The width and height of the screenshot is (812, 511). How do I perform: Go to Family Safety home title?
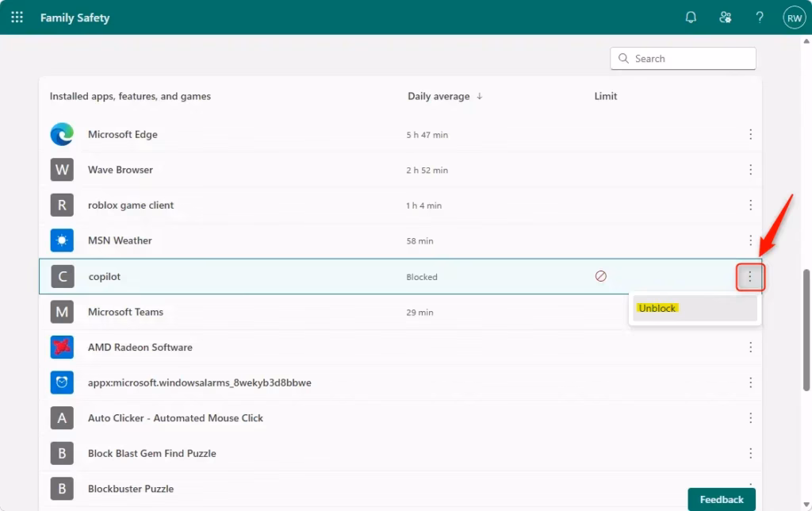pyautogui.click(x=75, y=17)
